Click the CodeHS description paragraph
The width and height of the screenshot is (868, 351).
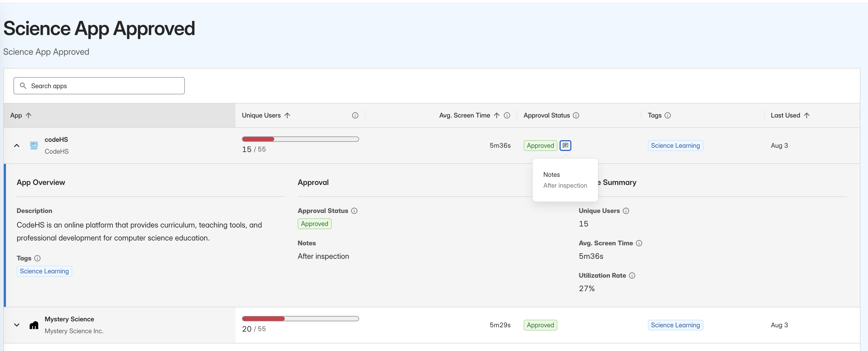pos(139,231)
